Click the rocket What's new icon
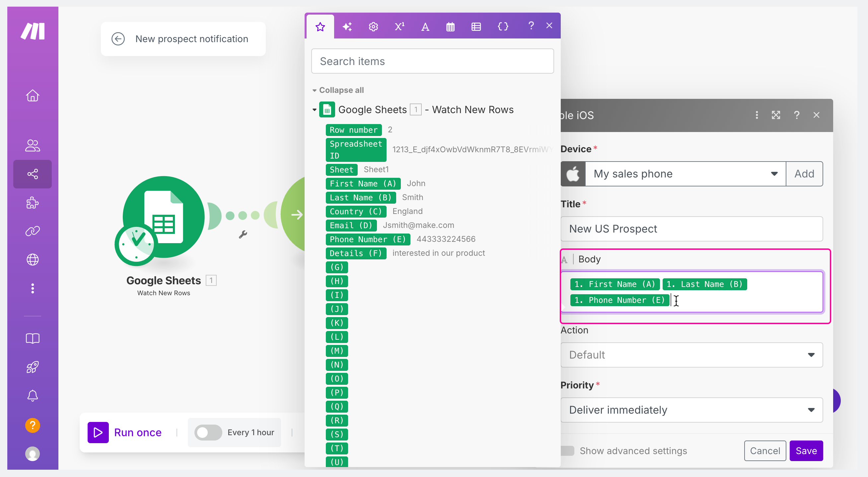This screenshot has width=868, height=477. (32, 367)
